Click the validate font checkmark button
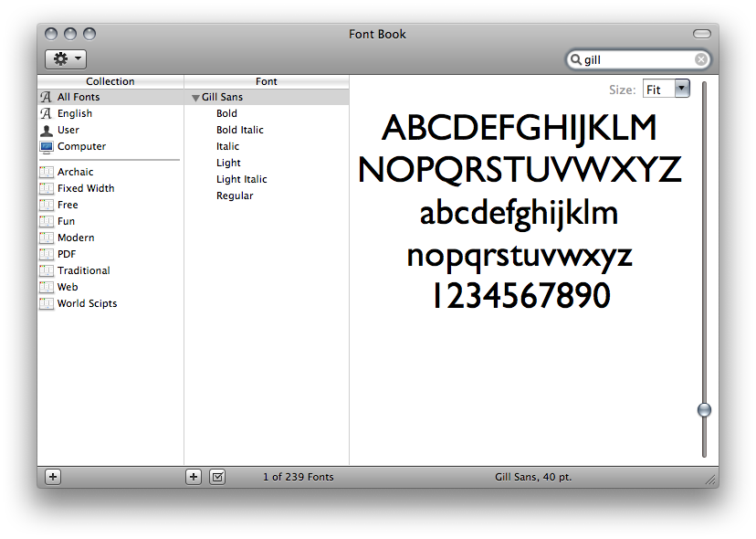 pyautogui.click(x=216, y=476)
